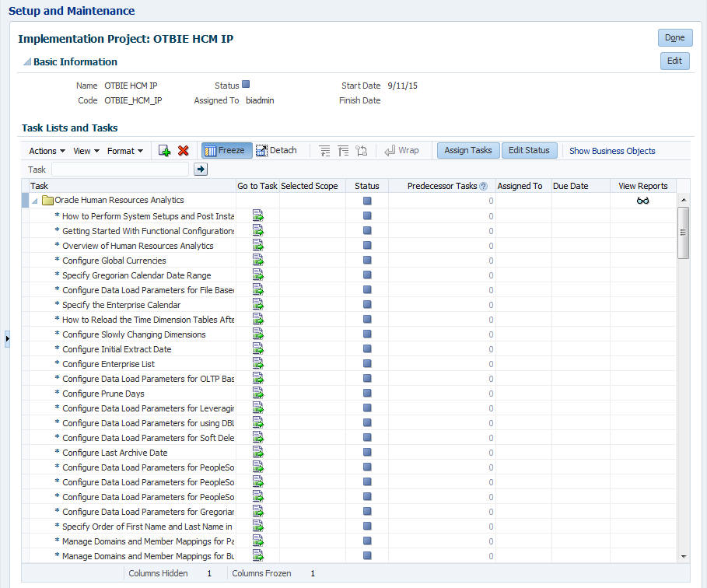Open Go to Task for Configure Global Currencies

(258, 260)
